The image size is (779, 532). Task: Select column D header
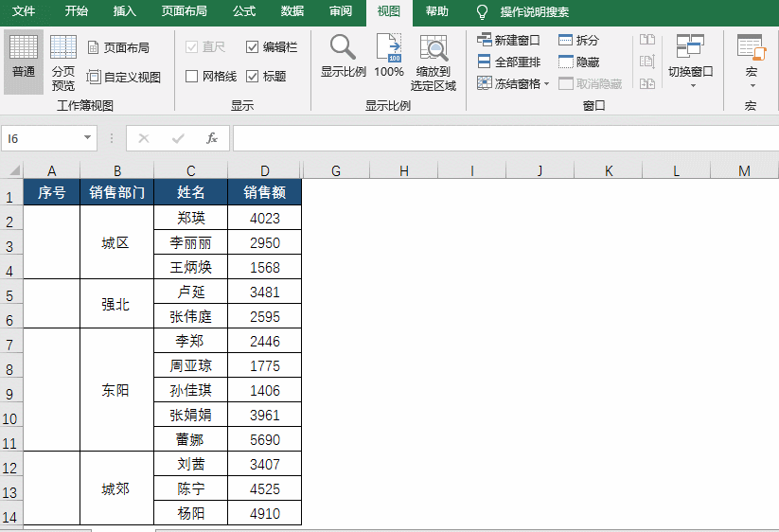[x=264, y=170]
